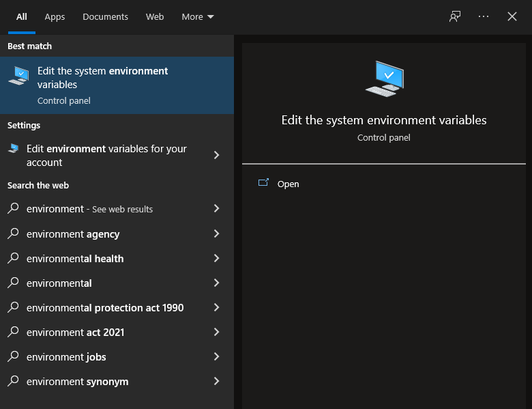The height and width of the screenshot is (409, 532).
Task: Click search icon next to environment synonym
Action: (13, 381)
